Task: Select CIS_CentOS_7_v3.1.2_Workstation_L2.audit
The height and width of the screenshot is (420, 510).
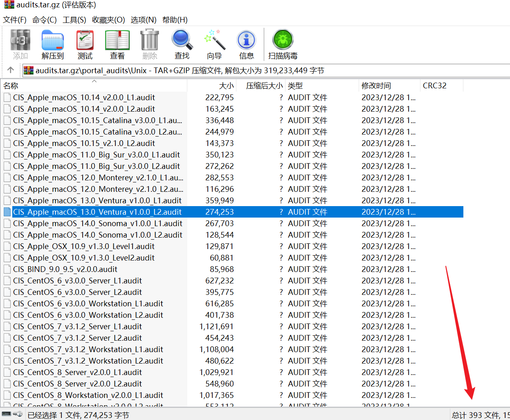Action: tap(88, 361)
